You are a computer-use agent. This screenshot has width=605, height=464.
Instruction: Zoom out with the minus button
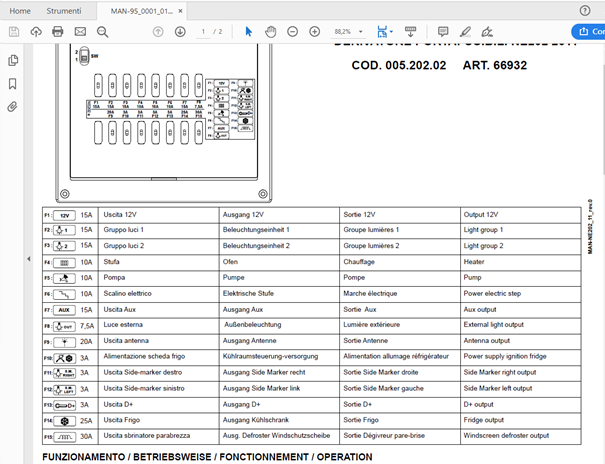coord(292,32)
